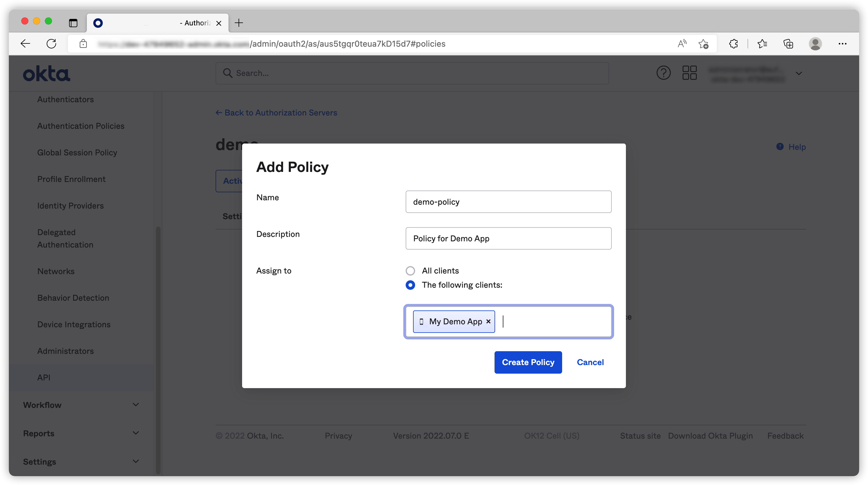Open the Read aloud icon in address bar
Screen dimensions: 868x485
(x=682, y=44)
